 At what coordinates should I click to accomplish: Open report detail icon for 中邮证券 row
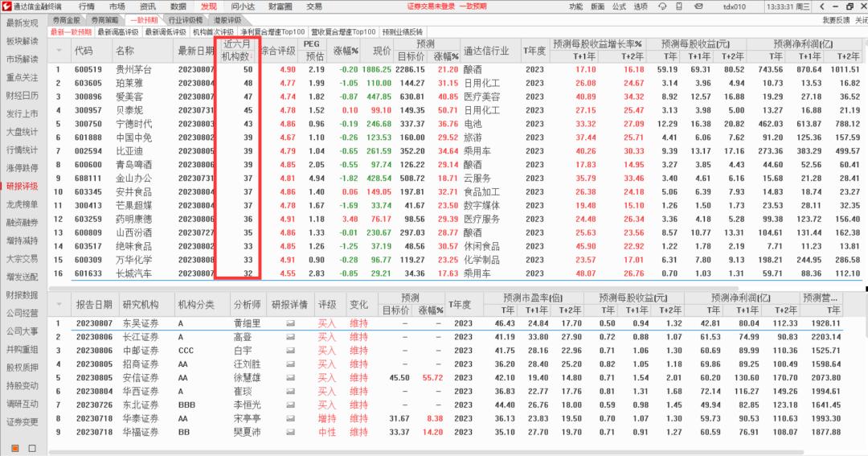pos(290,350)
